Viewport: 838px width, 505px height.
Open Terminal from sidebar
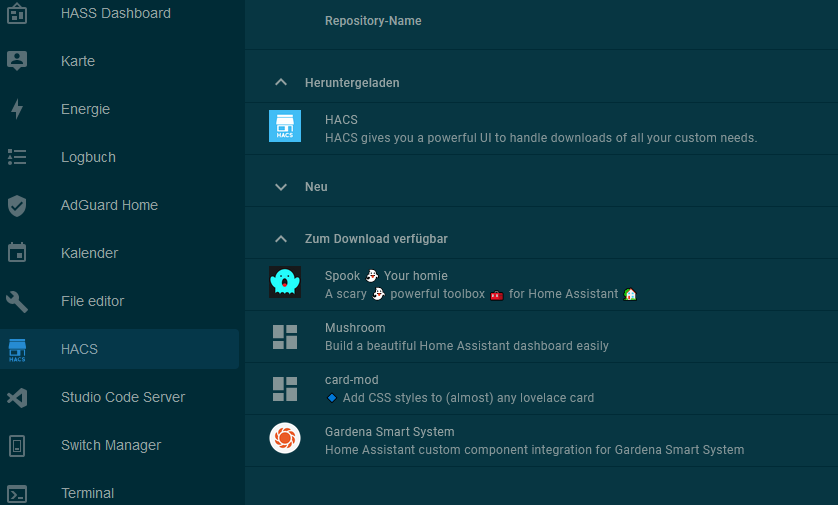coord(87,493)
